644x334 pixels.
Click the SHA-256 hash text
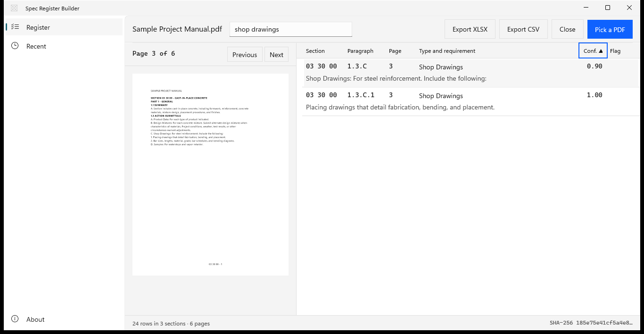[x=591, y=323]
